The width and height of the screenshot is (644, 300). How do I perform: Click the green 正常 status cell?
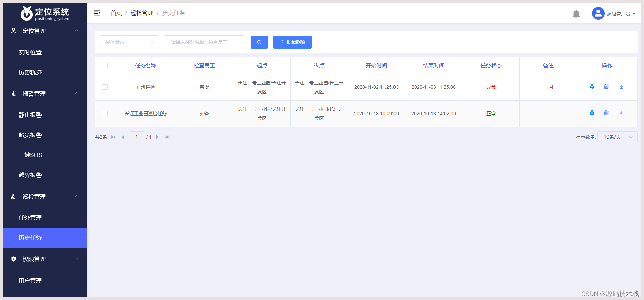coord(491,114)
